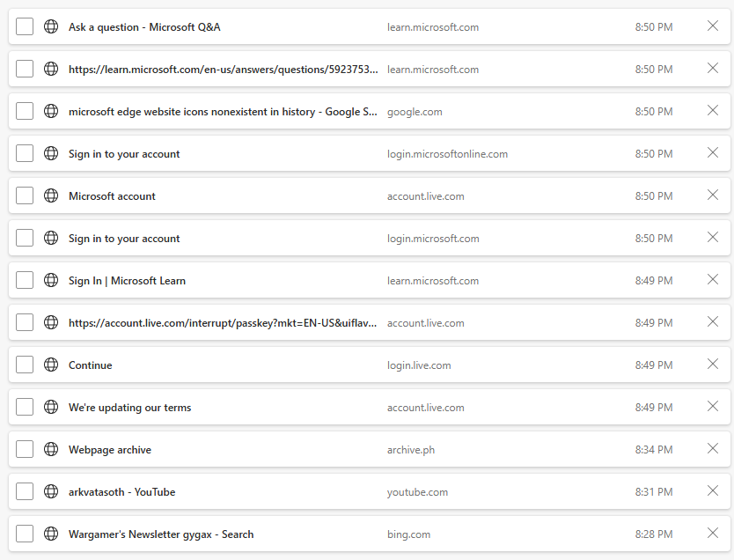Open the "Ask a question - Microsoft Q&A" page
734x560 pixels.
click(x=144, y=27)
